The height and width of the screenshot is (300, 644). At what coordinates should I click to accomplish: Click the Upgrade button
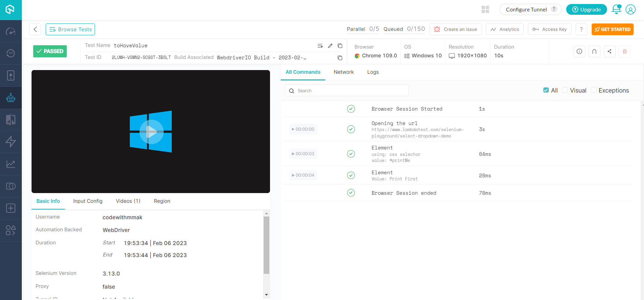point(586,9)
